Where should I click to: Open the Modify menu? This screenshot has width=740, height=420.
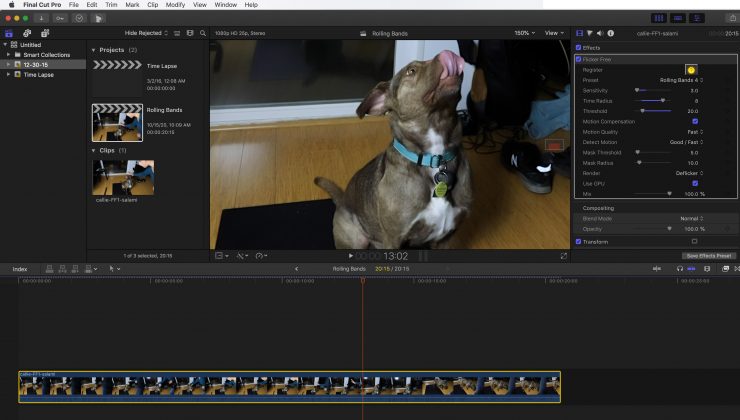click(x=175, y=5)
